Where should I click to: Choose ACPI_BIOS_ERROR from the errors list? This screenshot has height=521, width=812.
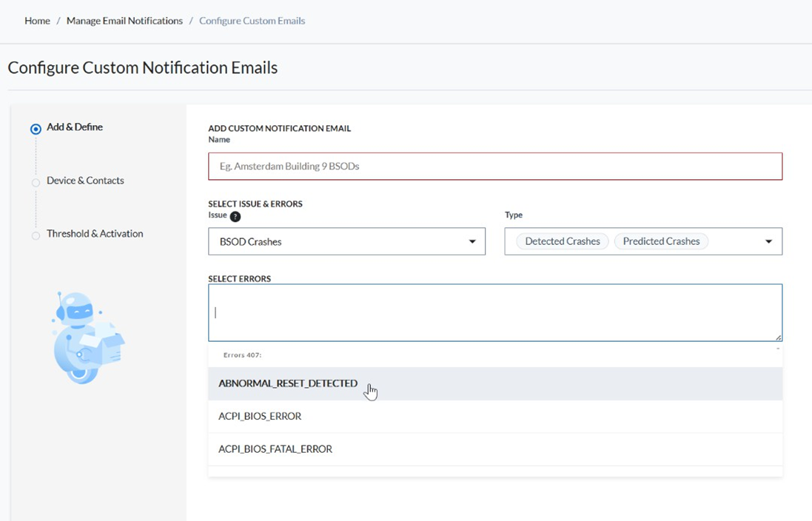click(x=260, y=417)
